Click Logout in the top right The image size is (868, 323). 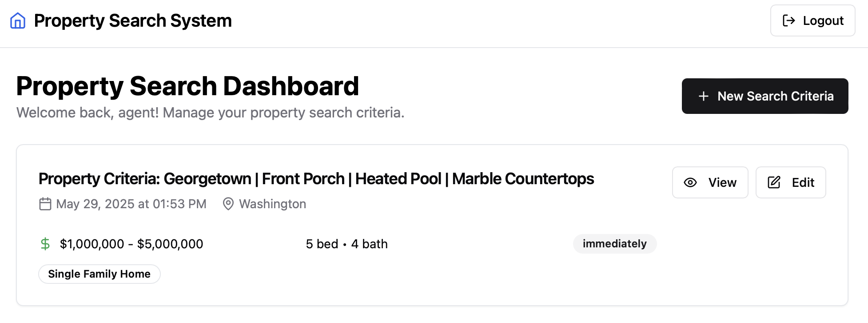pos(812,20)
